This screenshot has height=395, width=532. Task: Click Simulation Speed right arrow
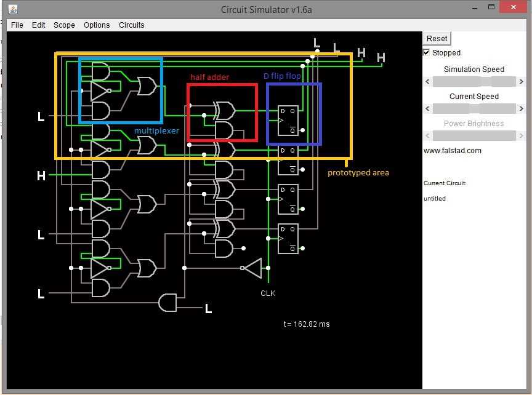pos(521,81)
